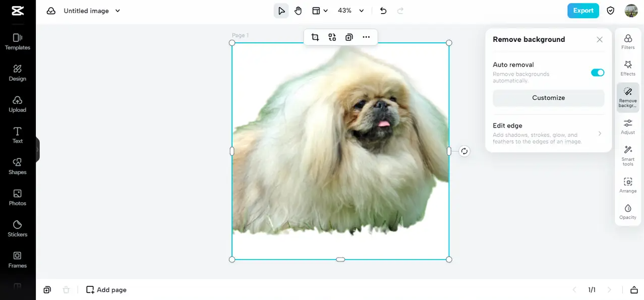This screenshot has width=644, height=300.
Task: Open the Filters panel
Action: tap(628, 42)
